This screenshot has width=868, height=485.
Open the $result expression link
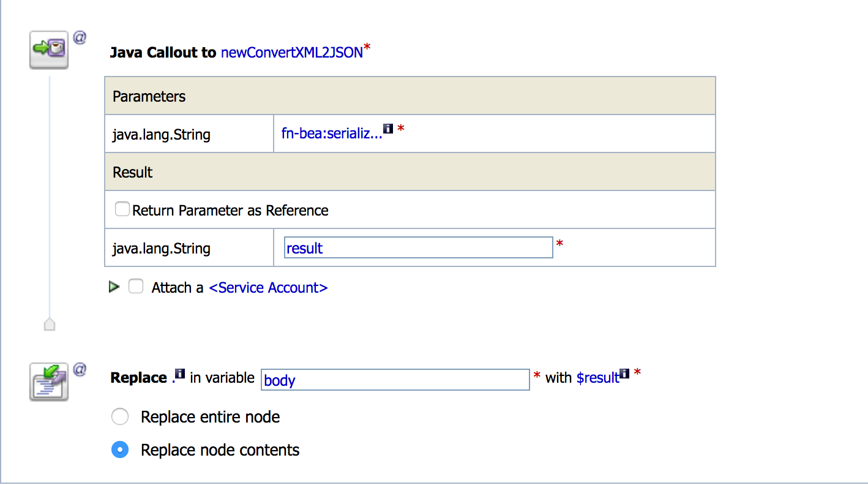tap(597, 378)
